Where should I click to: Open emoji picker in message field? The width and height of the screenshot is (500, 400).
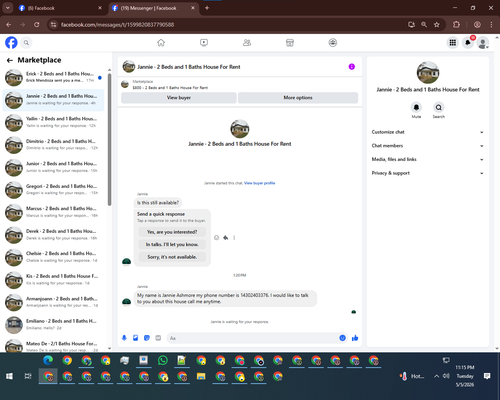pyautogui.click(x=342, y=338)
